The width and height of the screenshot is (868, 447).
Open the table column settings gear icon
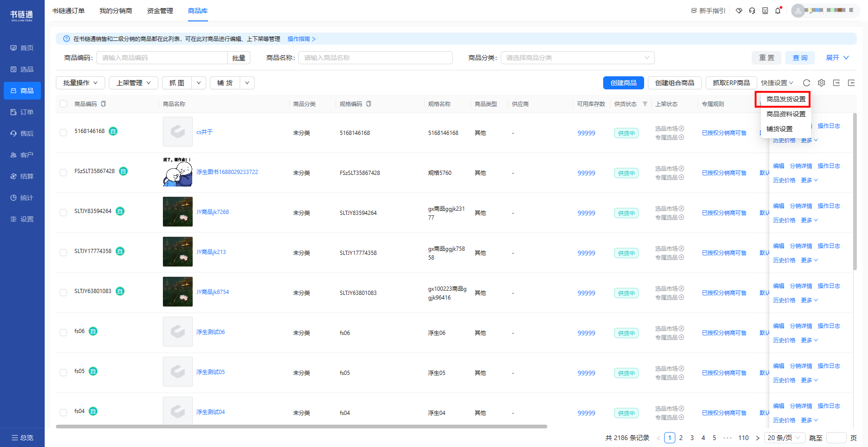(821, 83)
